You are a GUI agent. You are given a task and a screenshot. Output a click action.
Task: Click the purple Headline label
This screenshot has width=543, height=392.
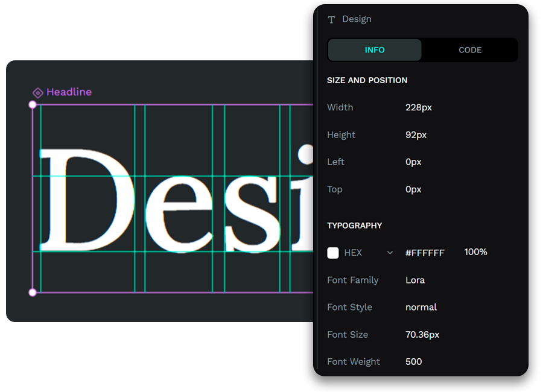tap(69, 92)
